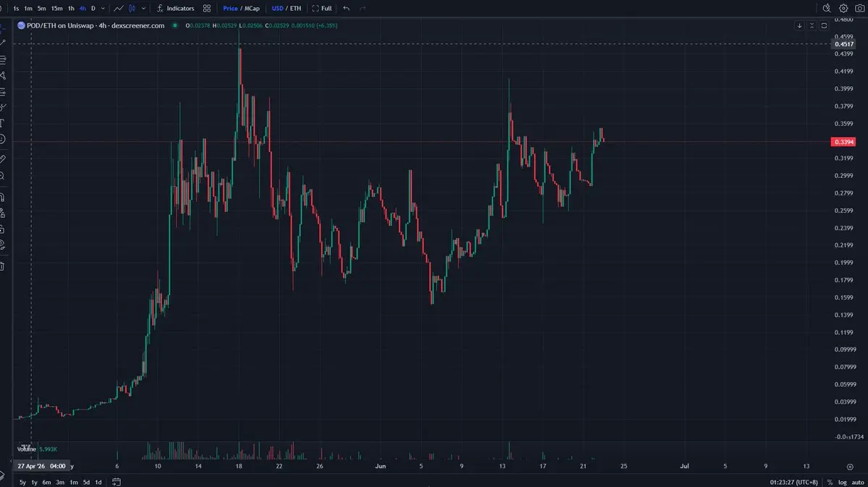The width and height of the screenshot is (868, 487).
Task: Hide all drawings with eye icon
Action: pyautogui.click(x=3, y=245)
